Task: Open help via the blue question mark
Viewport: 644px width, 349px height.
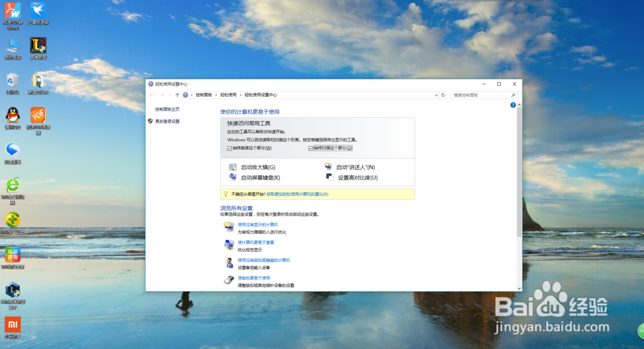Action: [513, 105]
